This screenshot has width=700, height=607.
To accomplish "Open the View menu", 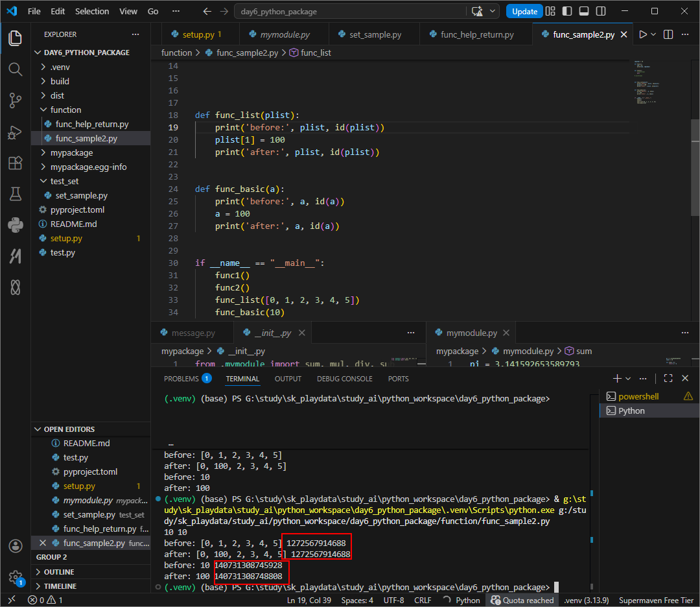I will (x=128, y=11).
